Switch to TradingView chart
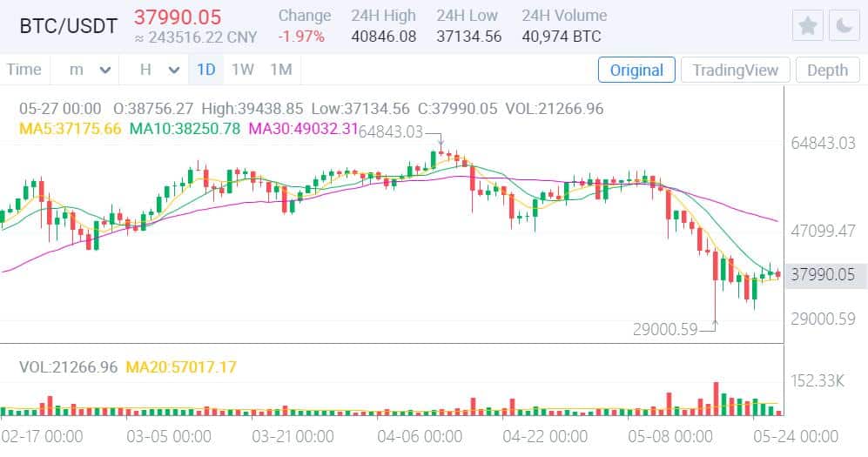The height and width of the screenshot is (457, 868). (736, 71)
